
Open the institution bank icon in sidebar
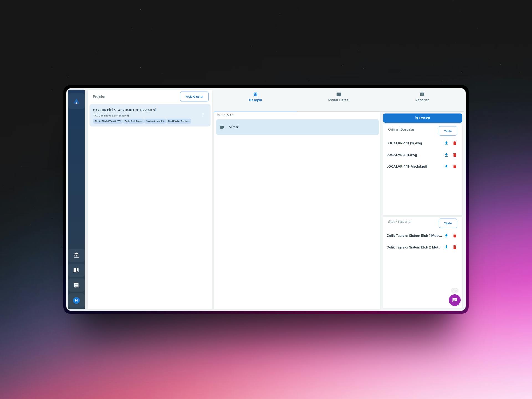click(x=76, y=255)
